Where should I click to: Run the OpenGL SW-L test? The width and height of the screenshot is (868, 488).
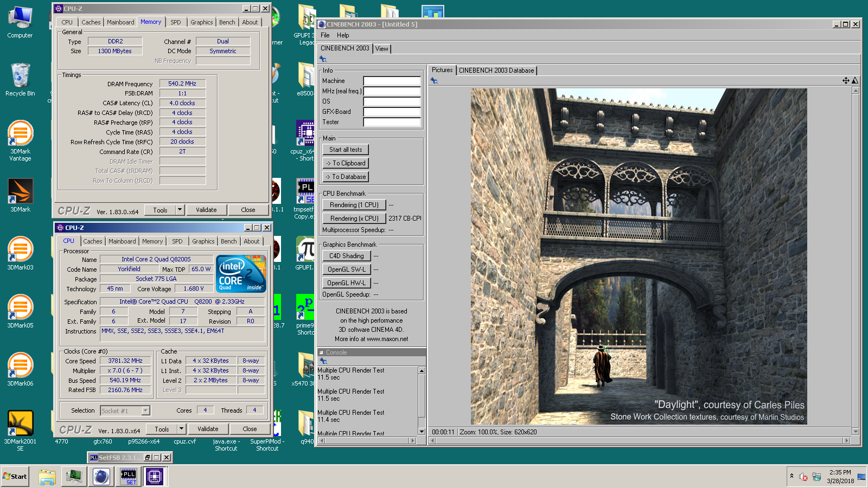click(347, 269)
